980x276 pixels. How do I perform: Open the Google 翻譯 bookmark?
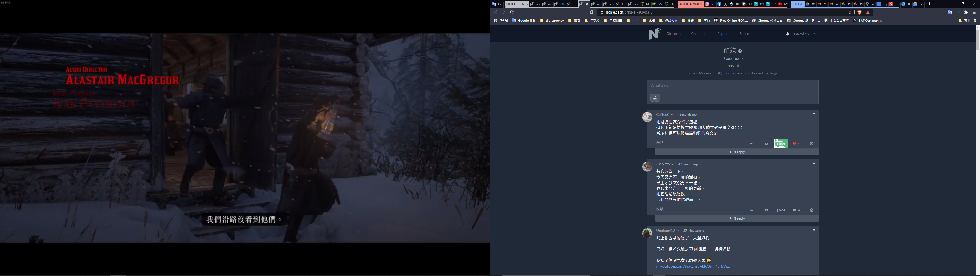pyautogui.click(x=523, y=21)
